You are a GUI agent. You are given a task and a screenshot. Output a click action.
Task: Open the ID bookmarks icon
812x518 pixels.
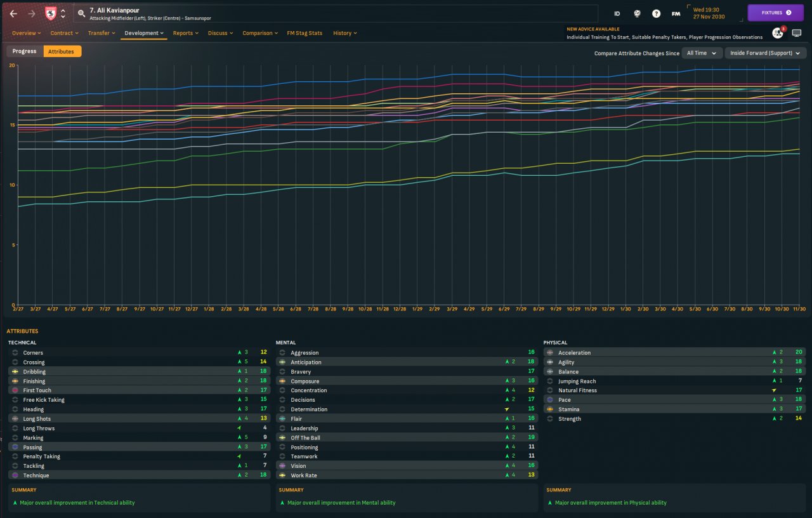click(617, 13)
